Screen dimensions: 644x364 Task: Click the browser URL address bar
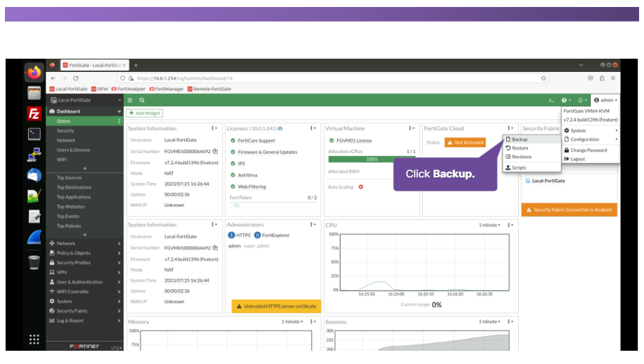(x=333, y=78)
